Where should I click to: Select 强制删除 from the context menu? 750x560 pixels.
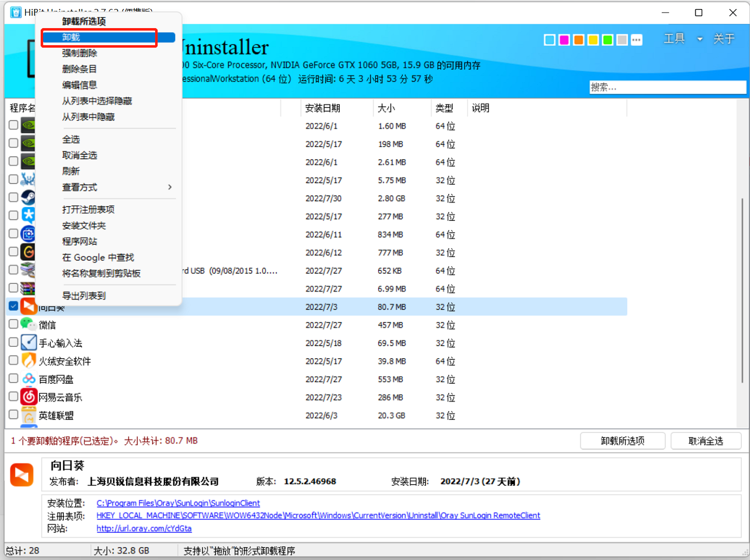[79, 53]
